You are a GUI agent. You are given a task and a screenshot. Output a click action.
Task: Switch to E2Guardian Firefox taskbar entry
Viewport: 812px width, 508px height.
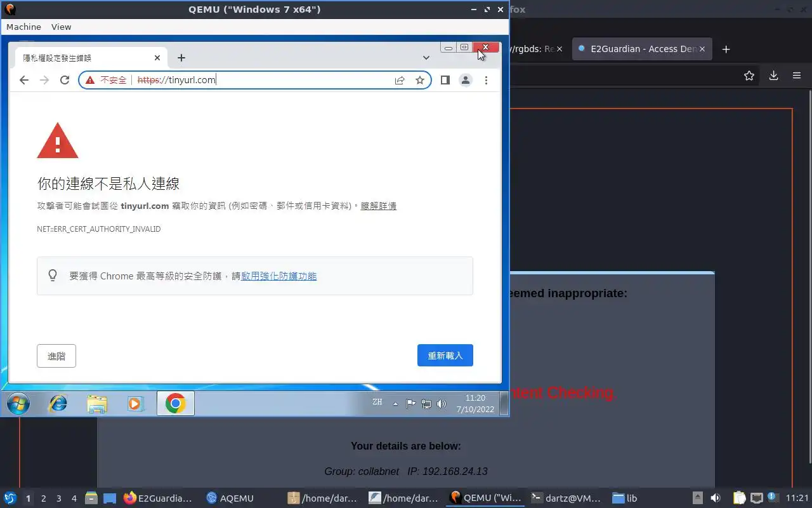[x=158, y=498]
